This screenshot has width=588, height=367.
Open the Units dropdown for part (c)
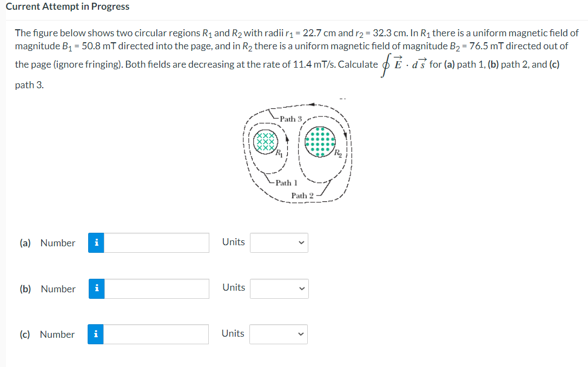tap(278, 334)
